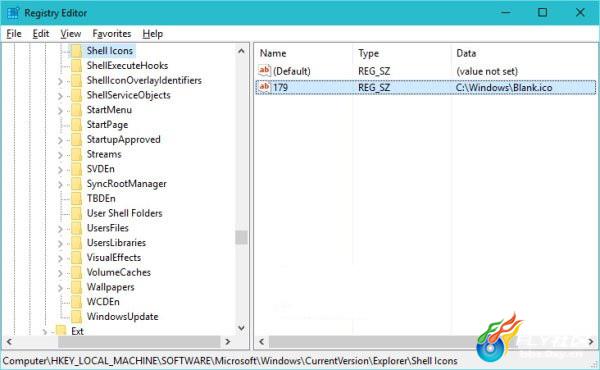
Task: Click the UsersFiles folder icon
Action: click(x=77, y=228)
